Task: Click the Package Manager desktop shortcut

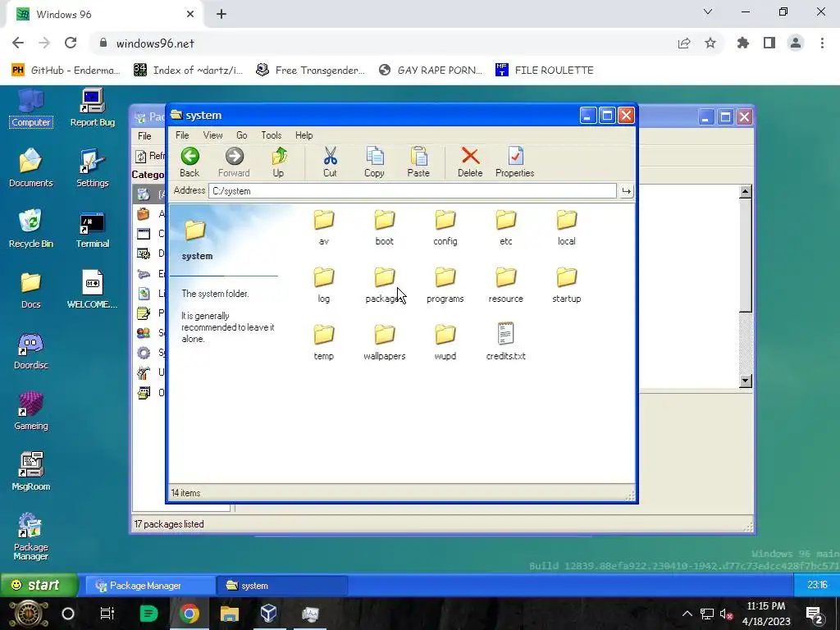Action: (31, 536)
